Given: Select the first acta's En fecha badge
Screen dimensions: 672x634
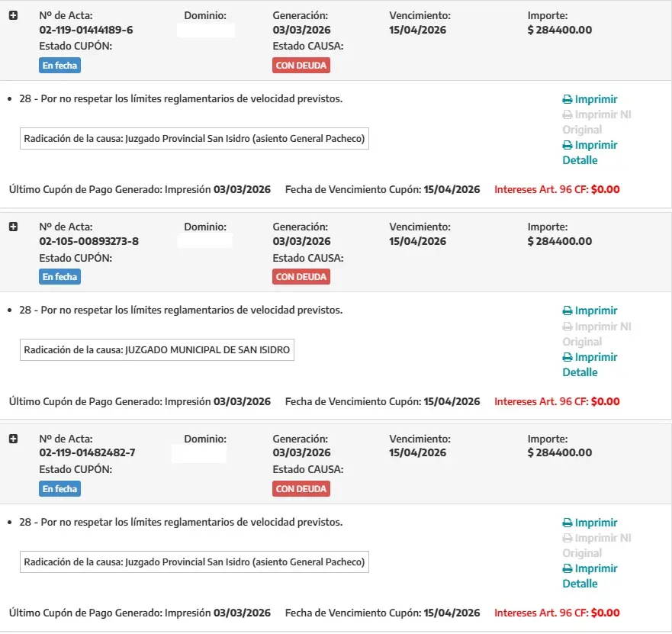Looking at the screenshot, I should 59,65.
